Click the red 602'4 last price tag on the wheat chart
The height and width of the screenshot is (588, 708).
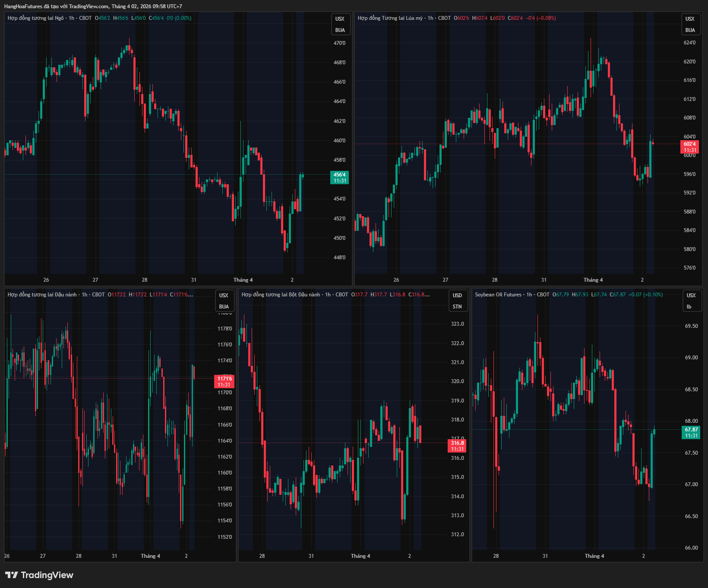click(690, 147)
